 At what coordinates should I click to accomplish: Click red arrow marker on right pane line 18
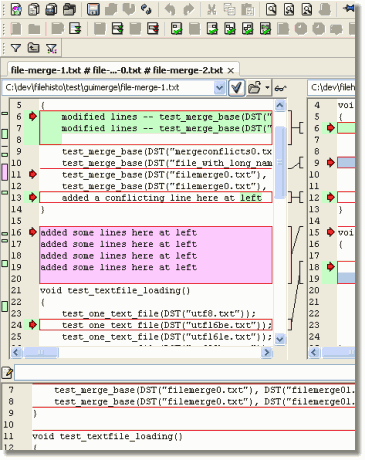click(330, 267)
